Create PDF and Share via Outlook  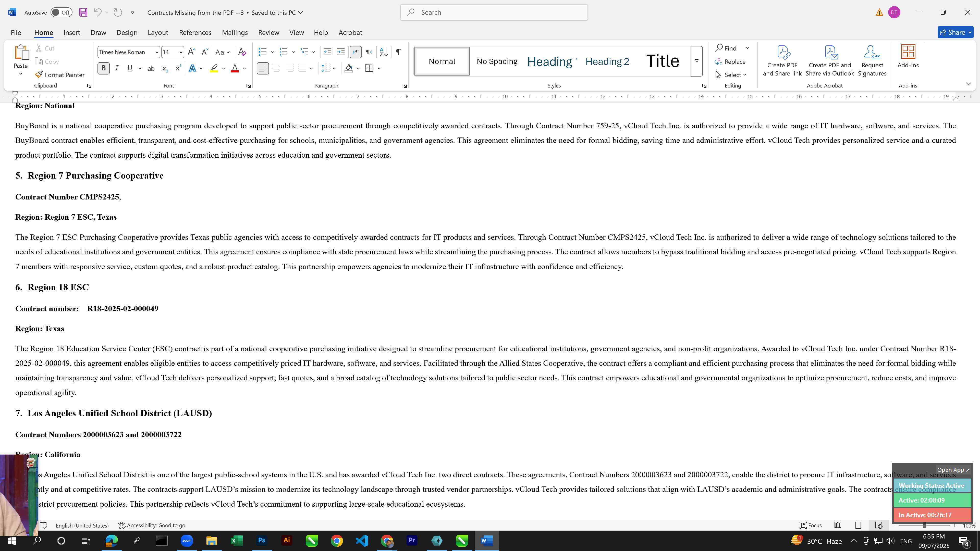tap(830, 61)
